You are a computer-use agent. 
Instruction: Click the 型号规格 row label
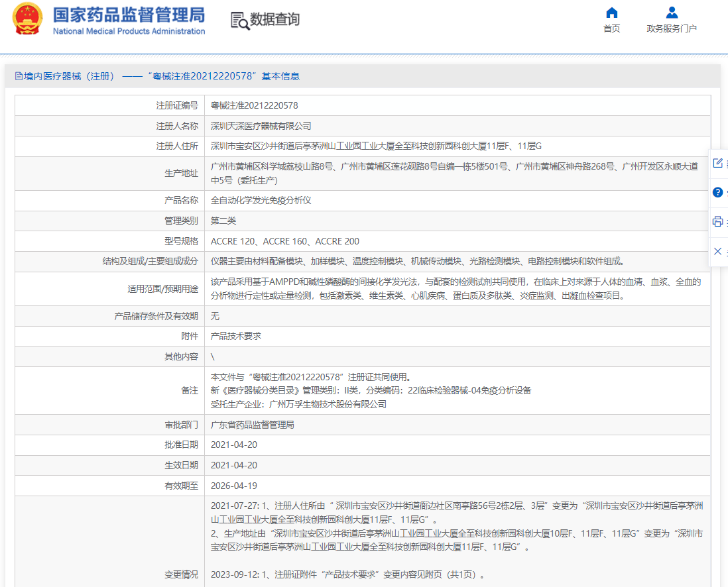pos(181,241)
